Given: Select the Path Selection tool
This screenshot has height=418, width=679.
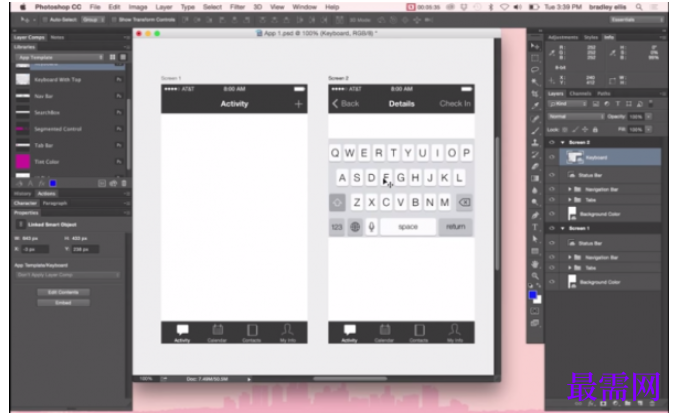Looking at the screenshot, I should pyautogui.click(x=535, y=239).
